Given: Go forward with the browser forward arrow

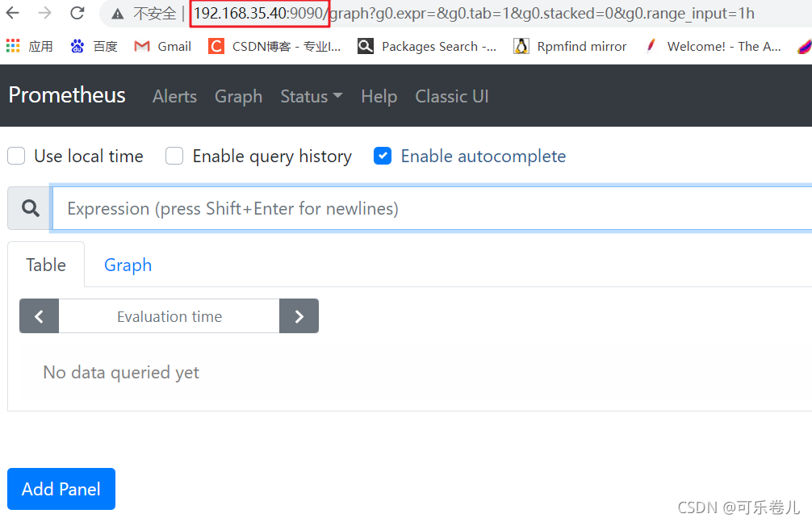Looking at the screenshot, I should pos(45,13).
